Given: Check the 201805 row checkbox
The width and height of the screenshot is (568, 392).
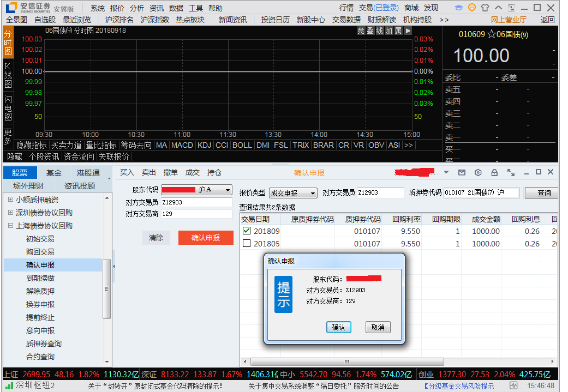Looking at the screenshot, I should click(x=247, y=243).
